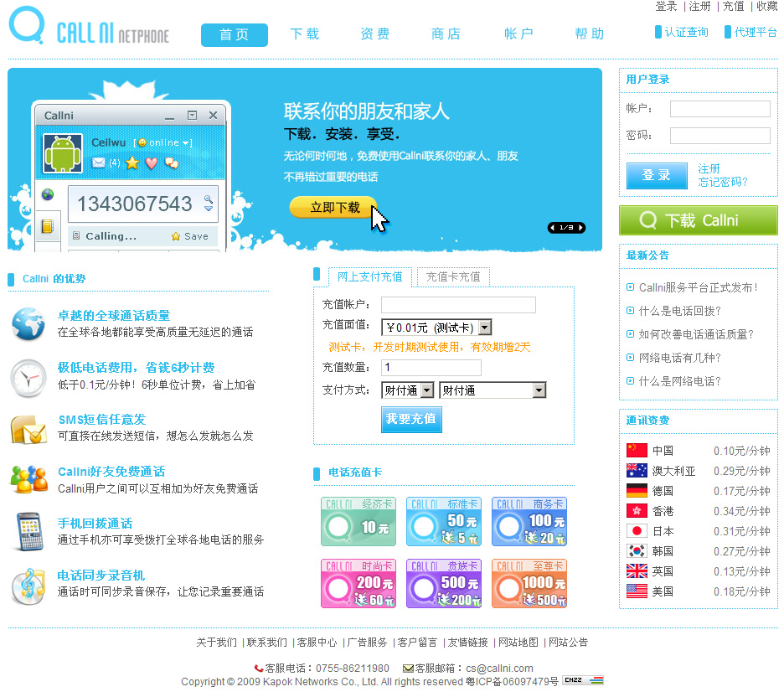
Task: Click the 充值数量 quantity field
Action: click(431, 368)
